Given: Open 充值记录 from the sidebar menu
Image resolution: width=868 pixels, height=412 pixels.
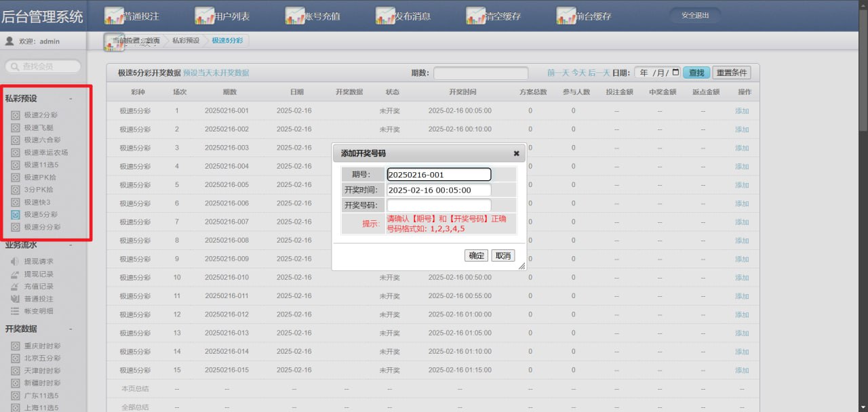Looking at the screenshot, I should pos(39,287).
